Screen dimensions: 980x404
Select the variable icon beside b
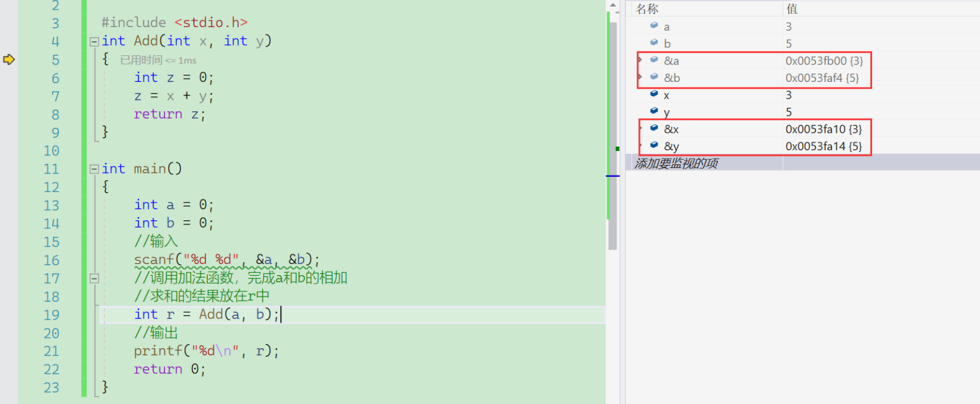[x=654, y=42]
